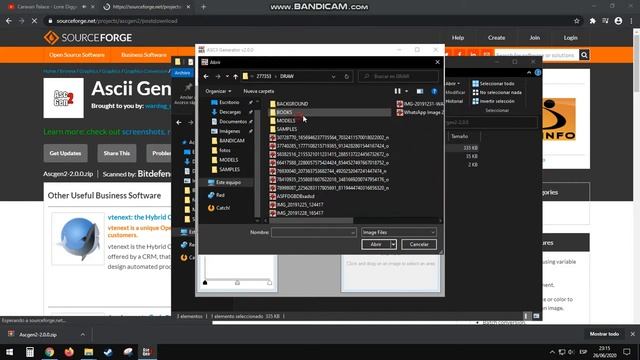
Task: Open view options dropdown arrow
Action: [x=407, y=91]
